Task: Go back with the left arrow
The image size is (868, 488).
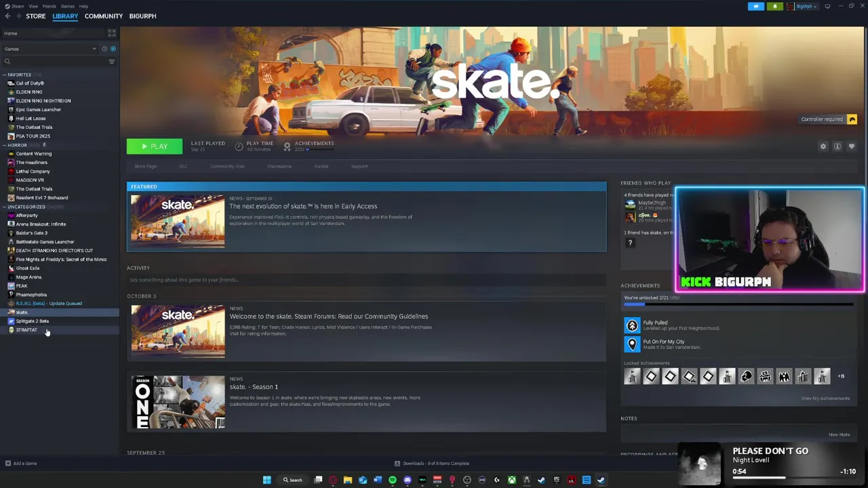Action: 7,16
